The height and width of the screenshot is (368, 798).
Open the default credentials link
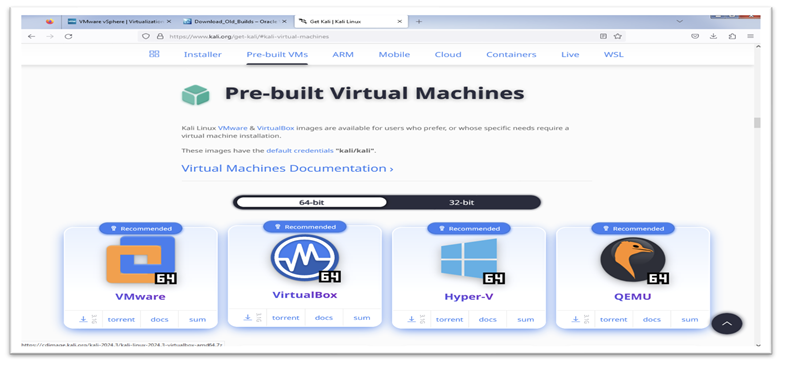299,151
